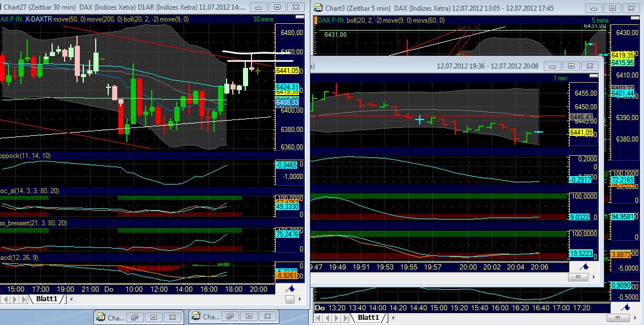Click the 19,5223 indicator value
Image resolution: width=644 pixels, height=325 pixels.
click(x=581, y=254)
